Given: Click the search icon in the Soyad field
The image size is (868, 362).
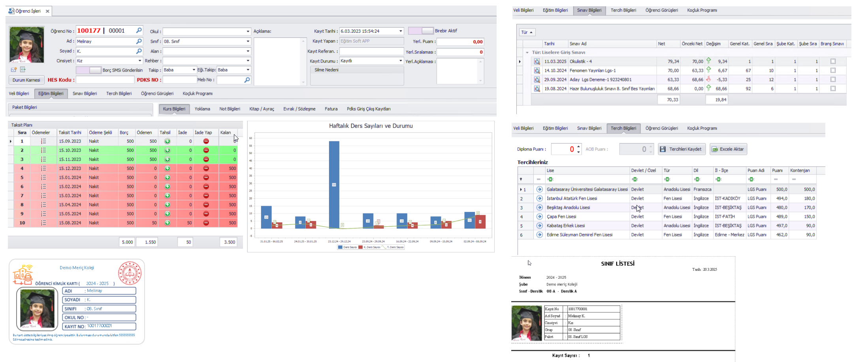Looking at the screenshot, I should click(139, 51).
